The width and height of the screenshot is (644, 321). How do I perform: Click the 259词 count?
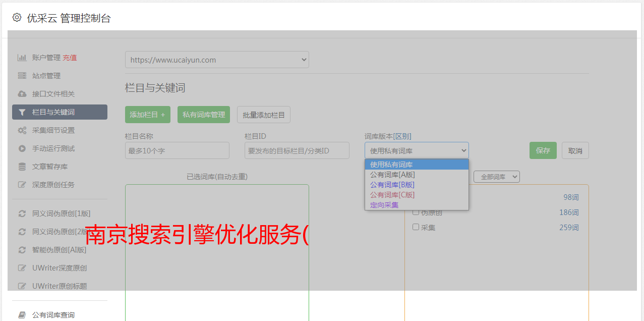click(x=569, y=228)
